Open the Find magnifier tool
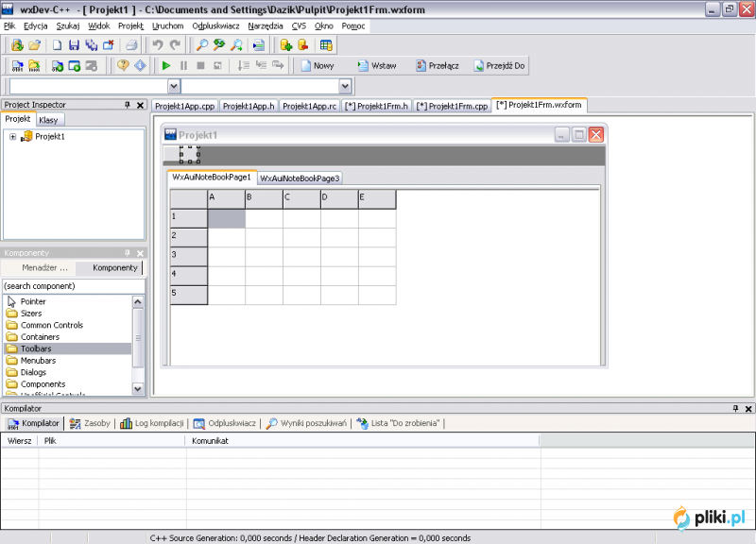756x544 pixels. [201, 45]
